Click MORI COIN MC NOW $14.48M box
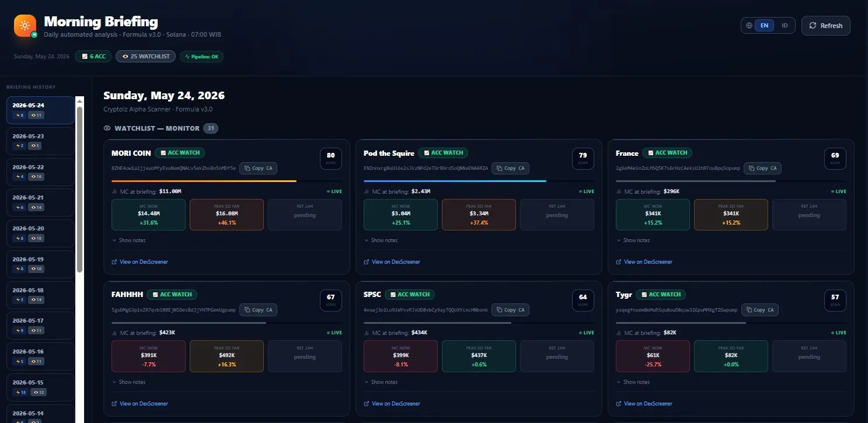Screen dimensions: 868x423 point(148,215)
